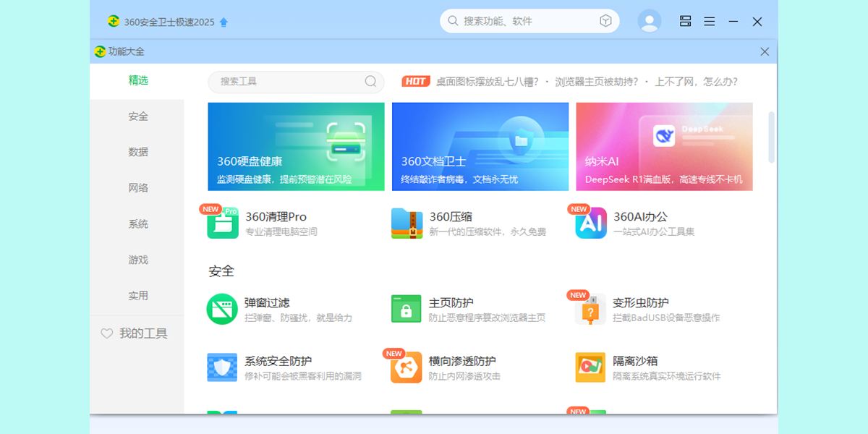868x434 pixels.
Task: Open the 360AI办公 icon
Action: 591,224
